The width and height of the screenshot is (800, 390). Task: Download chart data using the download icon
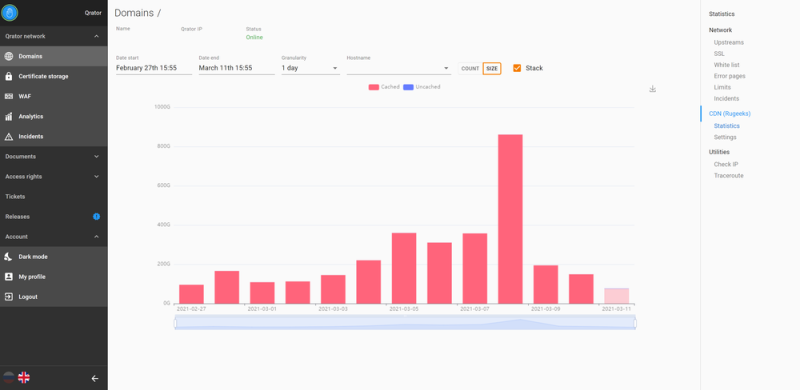[x=653, y=89]
